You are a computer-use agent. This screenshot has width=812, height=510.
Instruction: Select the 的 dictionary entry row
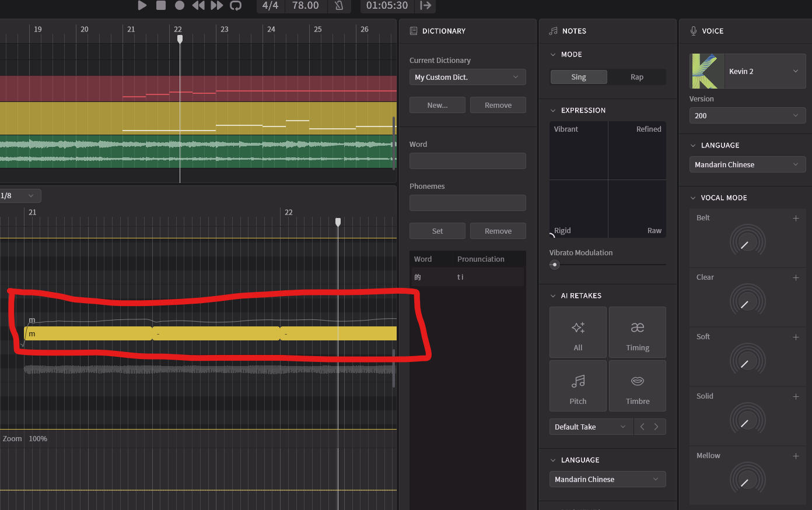(x=467, y=277)
